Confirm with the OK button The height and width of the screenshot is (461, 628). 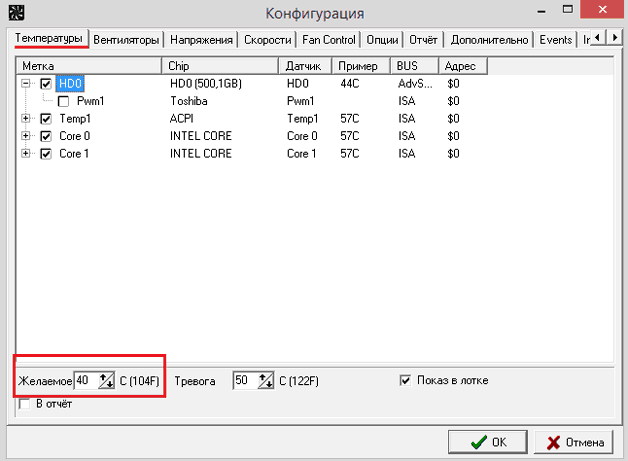(x=488, y=442)
